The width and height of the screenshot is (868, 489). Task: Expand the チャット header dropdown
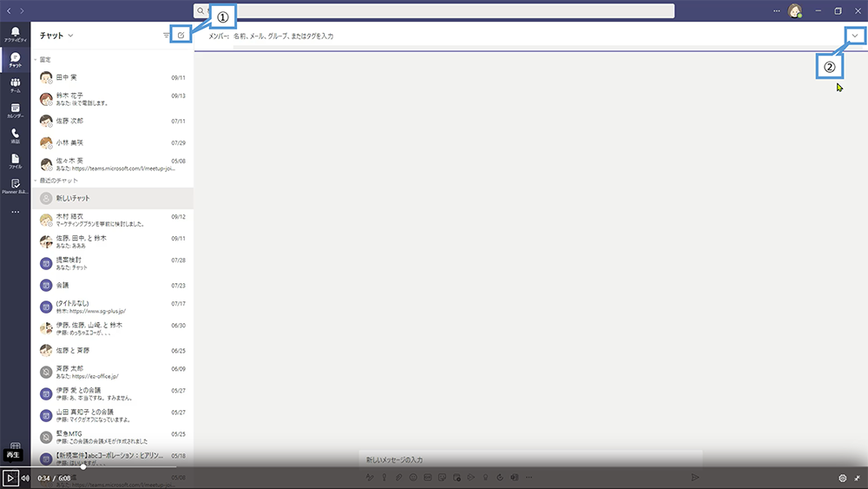click(x=71, y=36)
